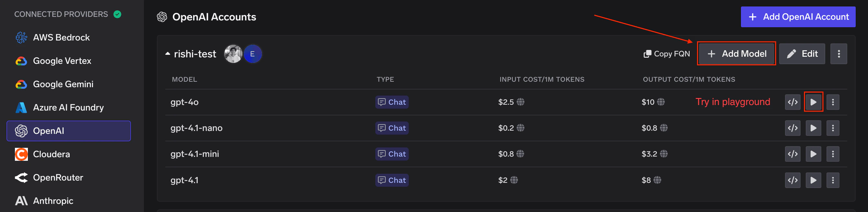
Task: Click Add OpenAI Account
Action: point(798,17)
